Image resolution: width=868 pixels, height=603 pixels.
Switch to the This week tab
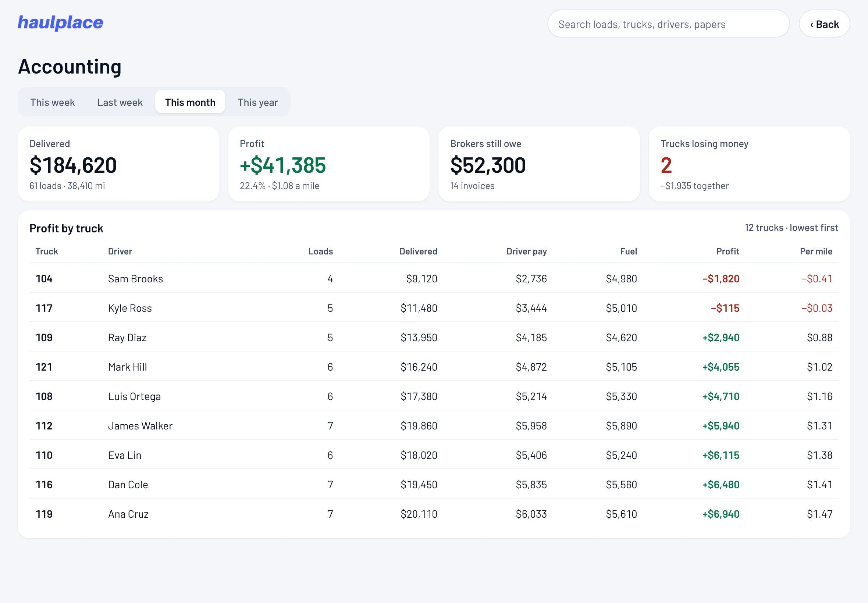53,102
